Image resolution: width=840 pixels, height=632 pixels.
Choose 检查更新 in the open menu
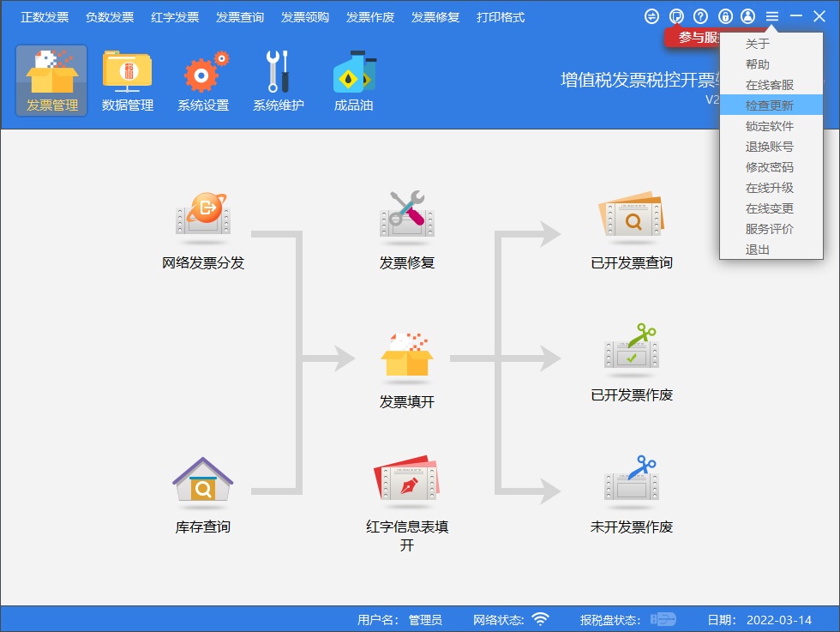769,105
